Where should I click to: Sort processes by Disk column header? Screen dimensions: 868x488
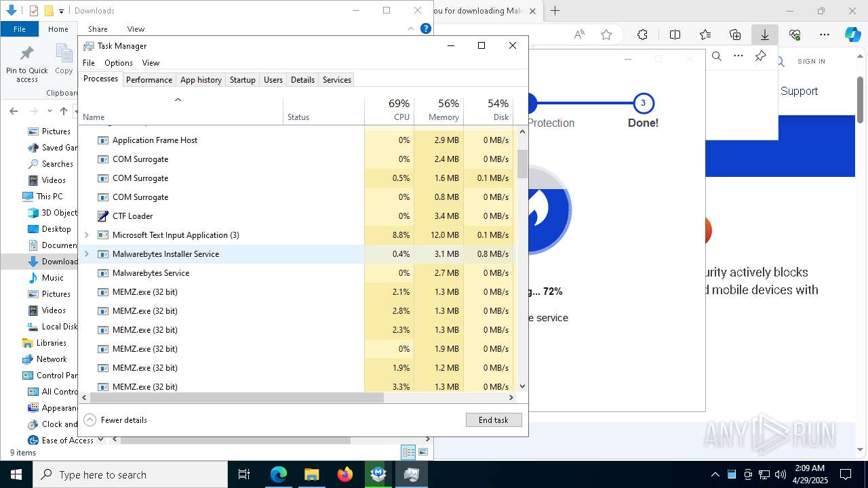(x=488, y=110)
